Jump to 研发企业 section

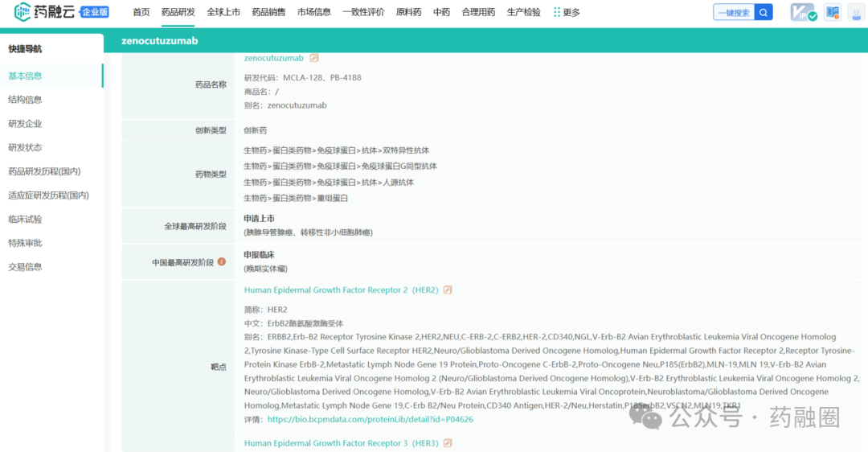pyautogui.click(x=25, y=124)
